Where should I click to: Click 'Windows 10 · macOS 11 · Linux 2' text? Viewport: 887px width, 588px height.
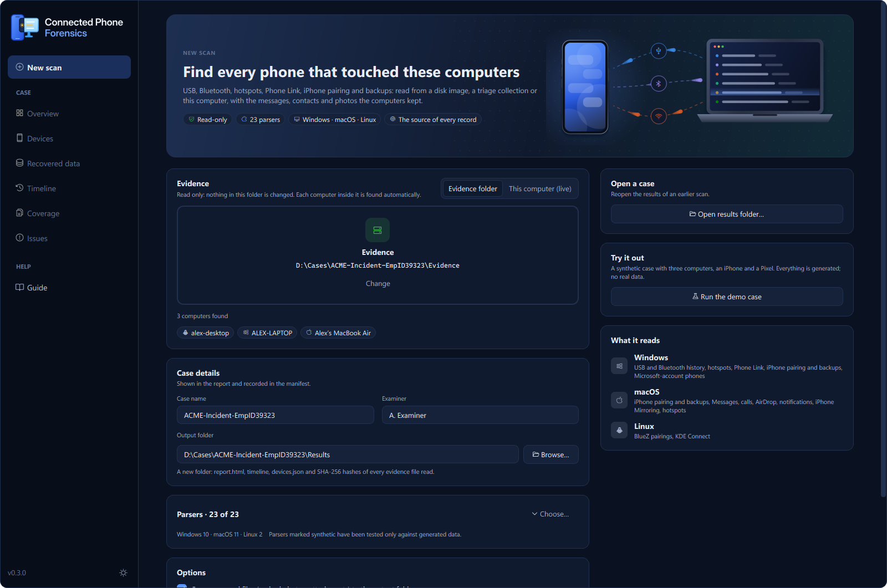coord(220,534)
